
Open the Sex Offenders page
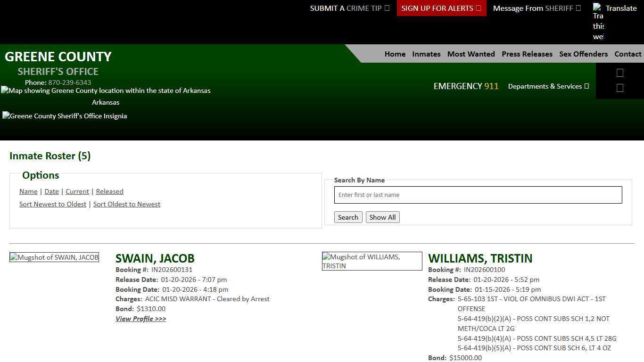(x=583, y=54)
